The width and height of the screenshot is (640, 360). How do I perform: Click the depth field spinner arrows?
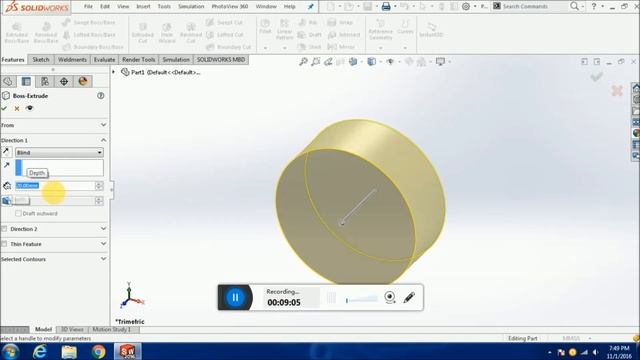pyautogui.click(x=99, y=186)
